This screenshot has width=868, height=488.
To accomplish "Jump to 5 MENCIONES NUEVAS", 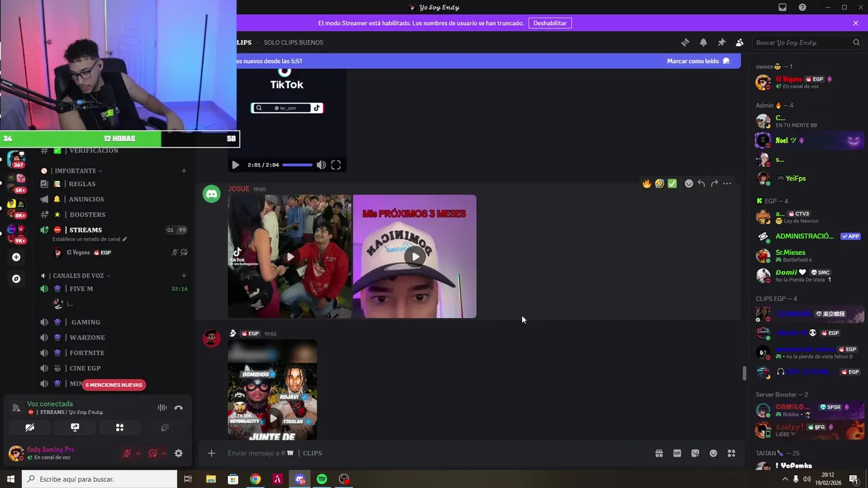I will click(114, 385).
